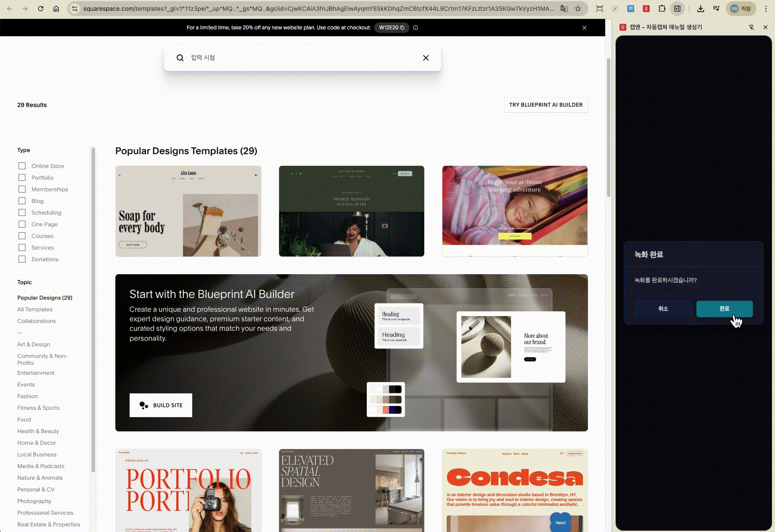Image resolution: width=775 pixels, height=532 pixels.
Task: Click the browser home icon
Action: point(56,9)
